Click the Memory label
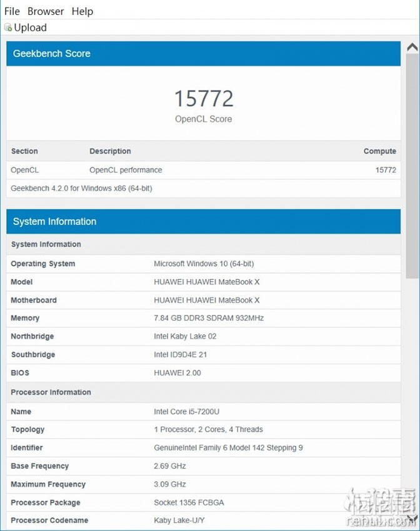This screenshot has width=420, height=531. click(x=25, y=318)
